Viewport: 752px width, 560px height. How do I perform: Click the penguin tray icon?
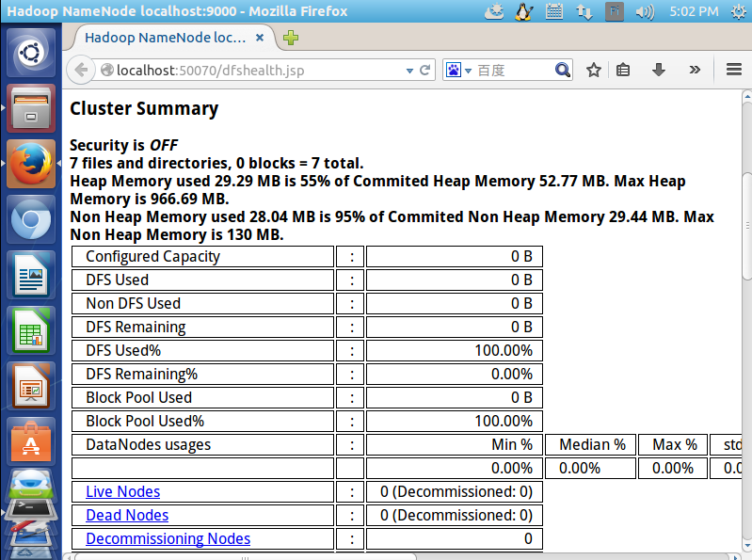click(523, 11)
